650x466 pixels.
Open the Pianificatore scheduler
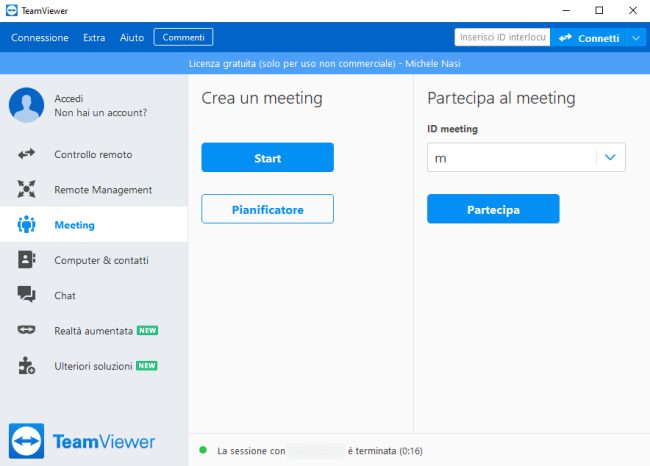(267, 209)
